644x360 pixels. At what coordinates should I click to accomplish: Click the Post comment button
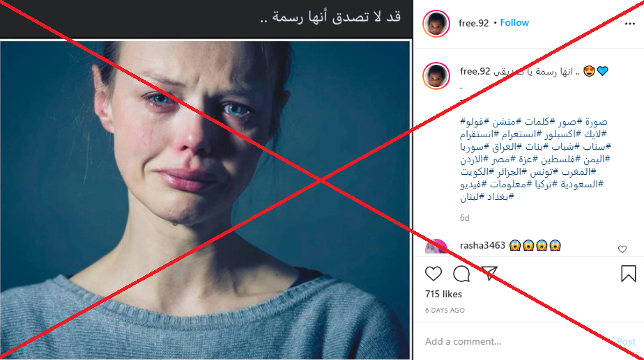626,341
